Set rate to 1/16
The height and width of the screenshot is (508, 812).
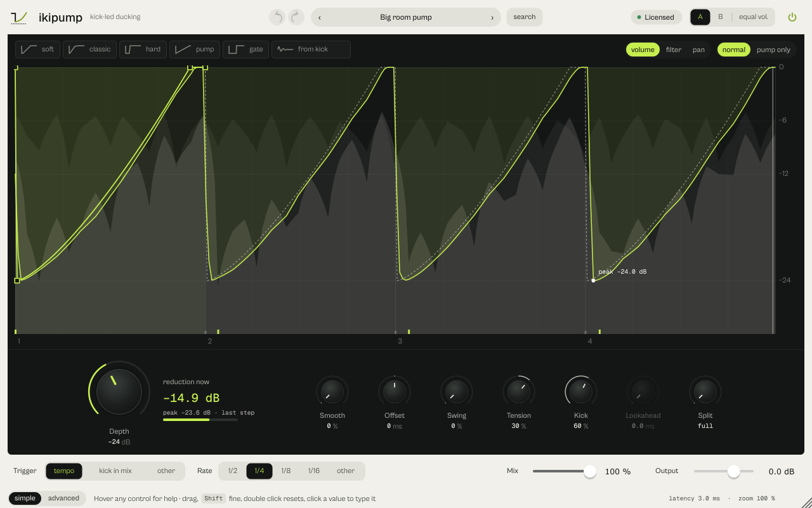[x=314, y=471]
